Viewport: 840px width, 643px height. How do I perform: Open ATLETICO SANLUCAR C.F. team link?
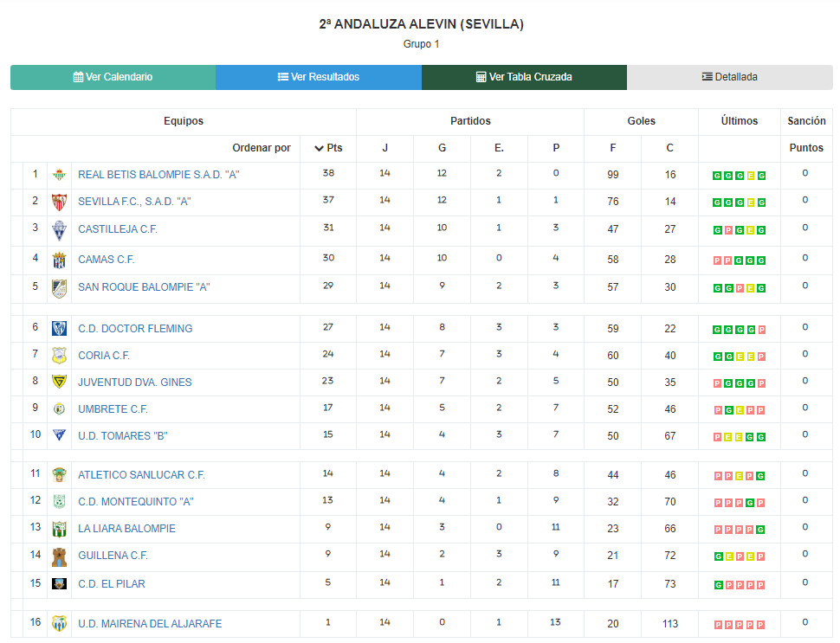pyautogui.click(x=141, y=475)
